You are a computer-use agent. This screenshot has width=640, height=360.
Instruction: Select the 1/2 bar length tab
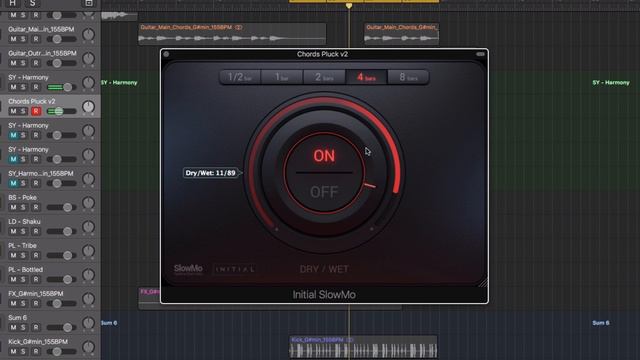240,77
